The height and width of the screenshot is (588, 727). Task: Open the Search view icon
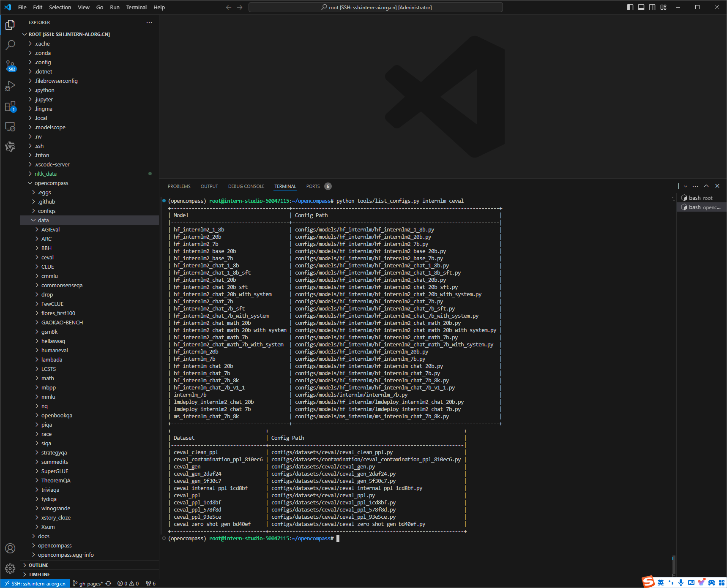tap(10, 45)
